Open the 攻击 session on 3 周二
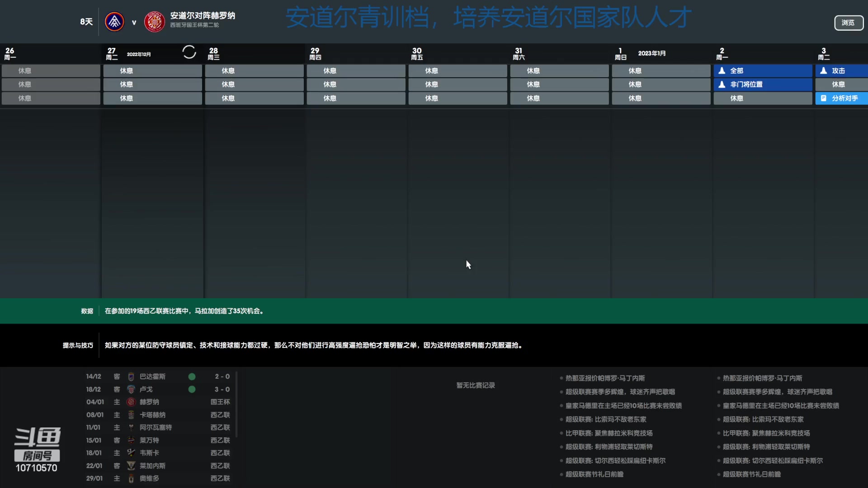The image size is (868, 488). click(842, 71)
